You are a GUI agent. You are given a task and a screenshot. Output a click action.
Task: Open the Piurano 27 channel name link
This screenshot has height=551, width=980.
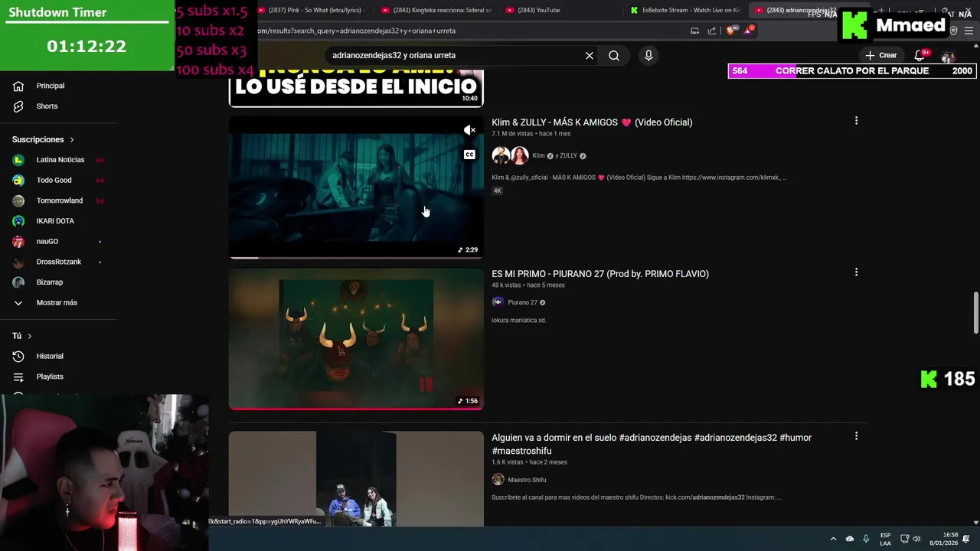(522, 302)
